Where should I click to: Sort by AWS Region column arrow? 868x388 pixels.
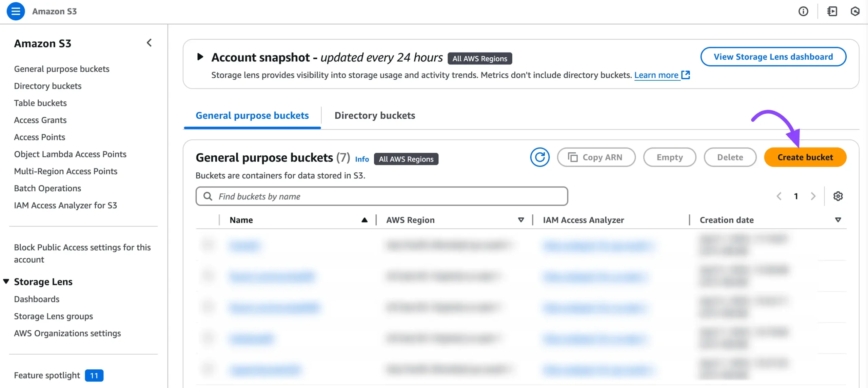[x=521, y=220]
